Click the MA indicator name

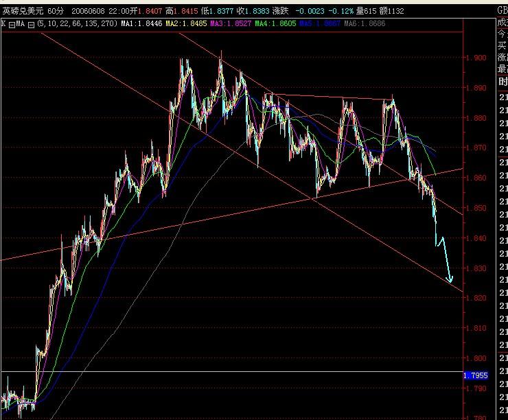coord(20,23)
